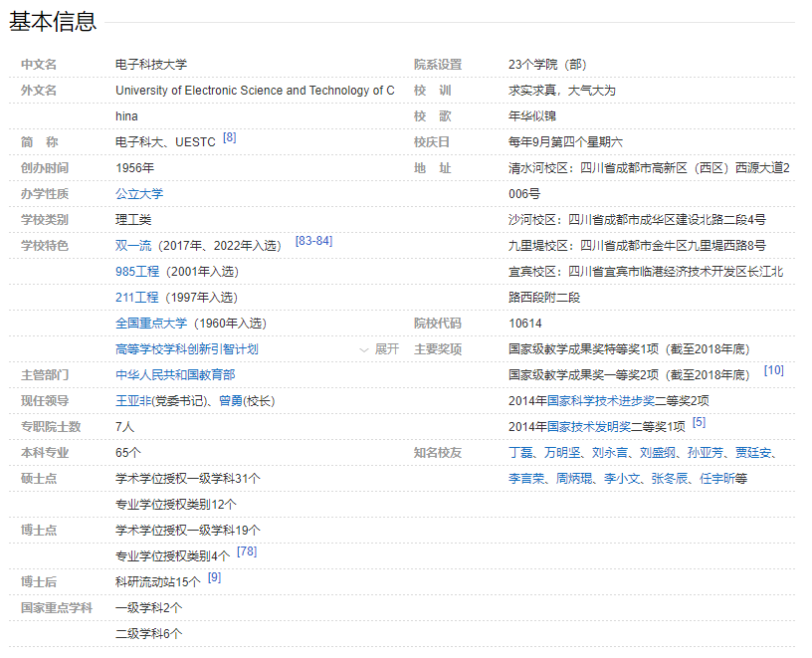Image resolution: width=812 pixels, height=658 pixels.
Task: Click the 国家技术发明奖 link
Action: 589,427
